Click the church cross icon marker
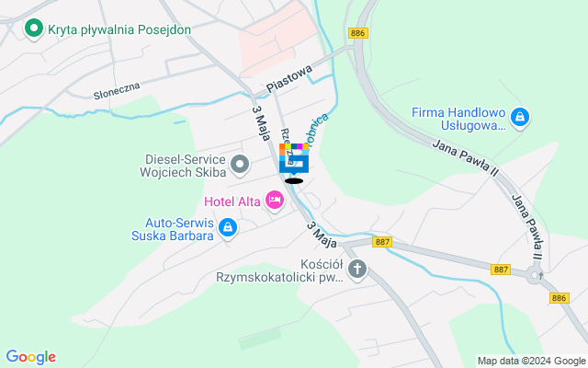The height and width of the screenshot is (368, 588). 357,270
